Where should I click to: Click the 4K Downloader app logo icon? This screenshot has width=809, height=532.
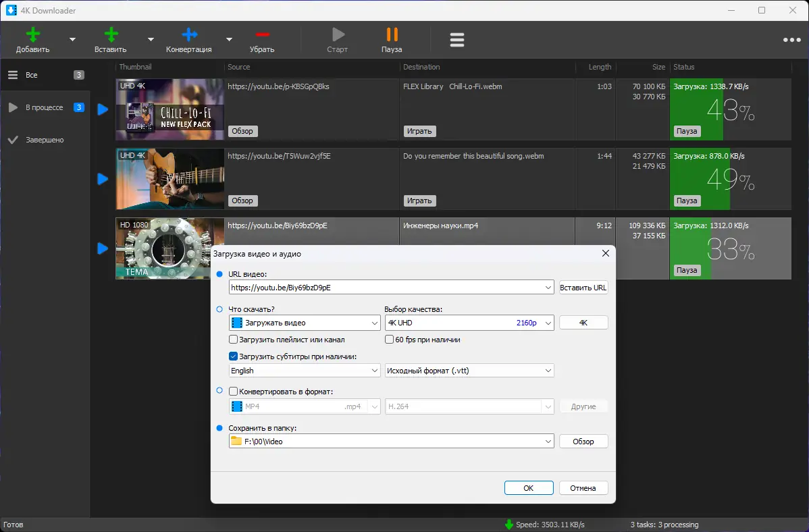11,10
